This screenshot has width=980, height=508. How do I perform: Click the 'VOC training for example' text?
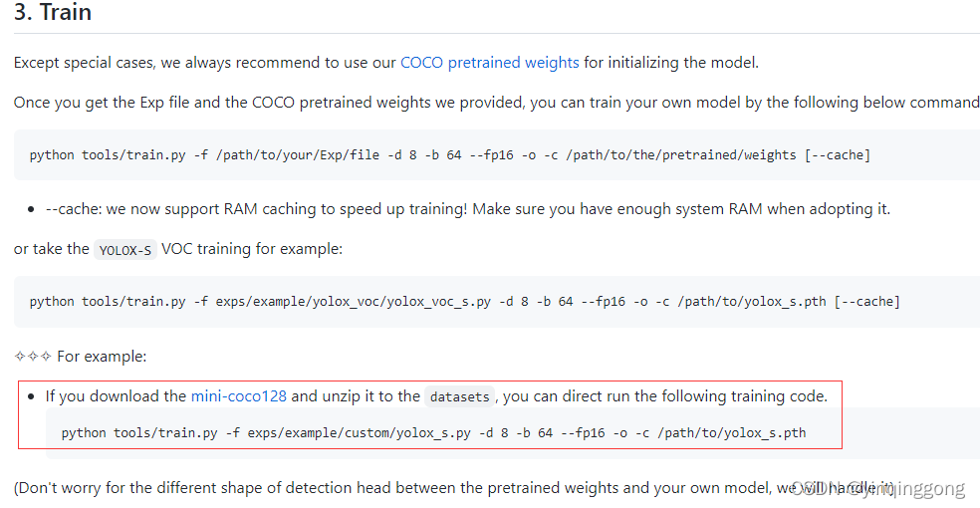(x=252, y=249)
